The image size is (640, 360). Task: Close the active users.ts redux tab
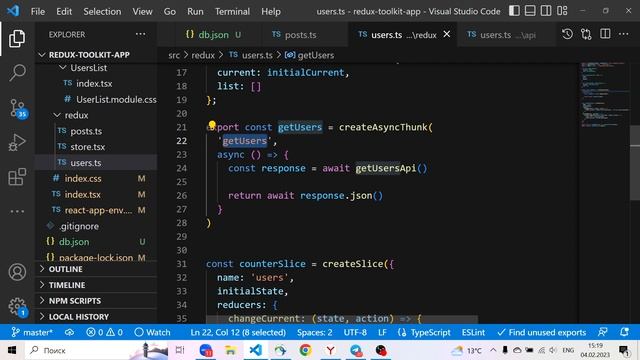pyautogui.click(x=447, y=34)
